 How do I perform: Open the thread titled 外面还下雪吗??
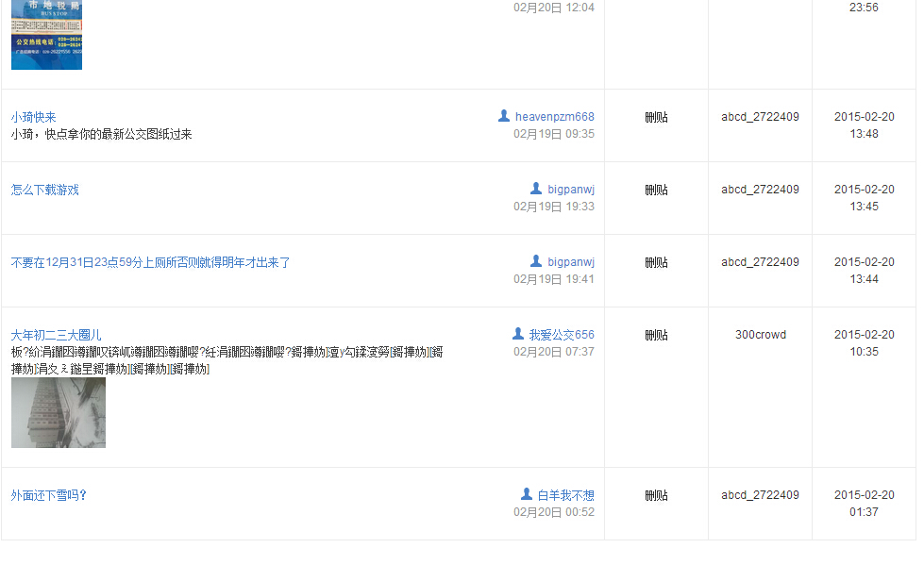pyautogui.click(x=48, y=495)
